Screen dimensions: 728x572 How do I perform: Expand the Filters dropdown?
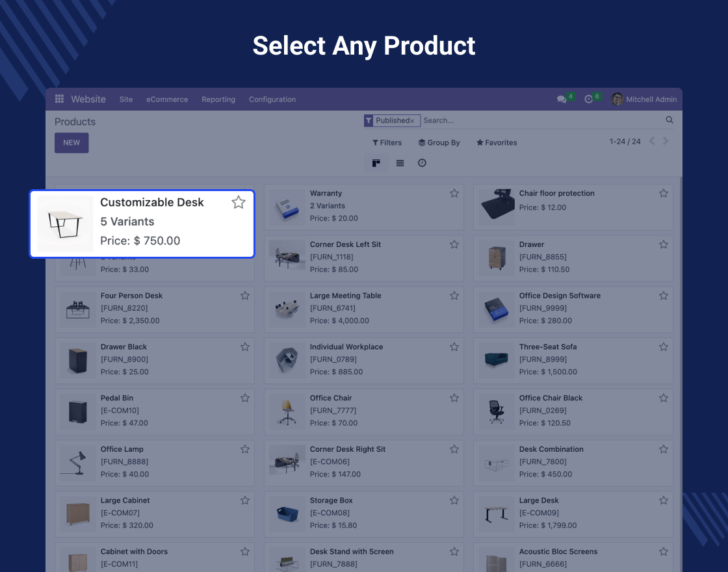[x=387, y=142]
